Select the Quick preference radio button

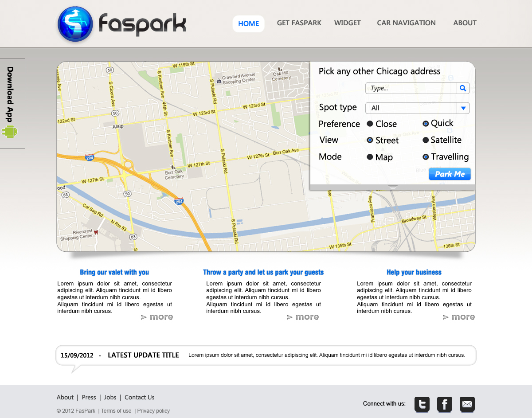click(425, 123)
